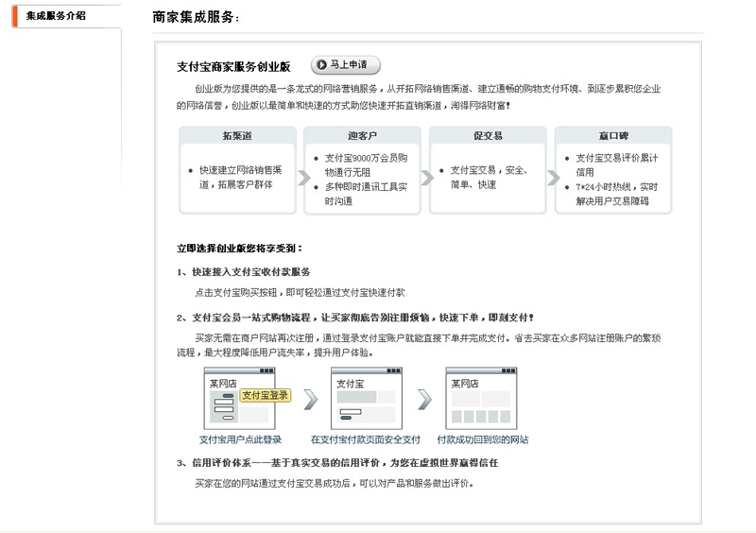
Task: Click the bullet 多种即时通讯工具实时沟通
Action: click(366, 194)
